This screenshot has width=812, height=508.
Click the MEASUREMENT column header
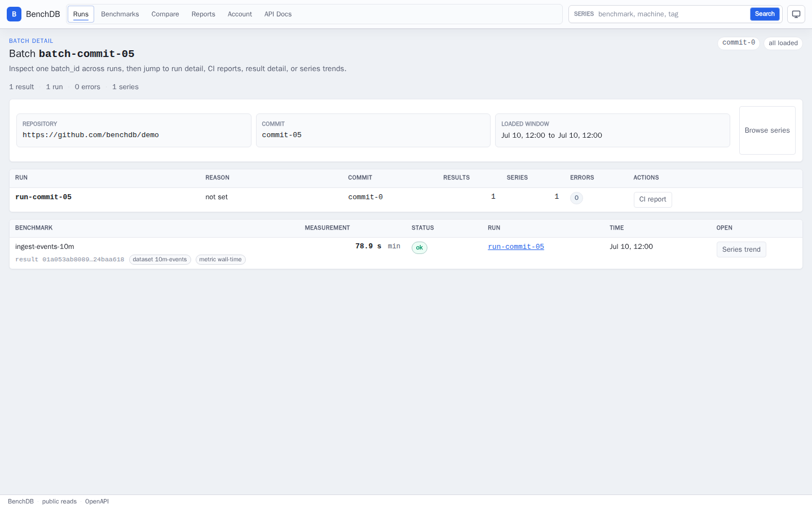click(x=327, y=228)
